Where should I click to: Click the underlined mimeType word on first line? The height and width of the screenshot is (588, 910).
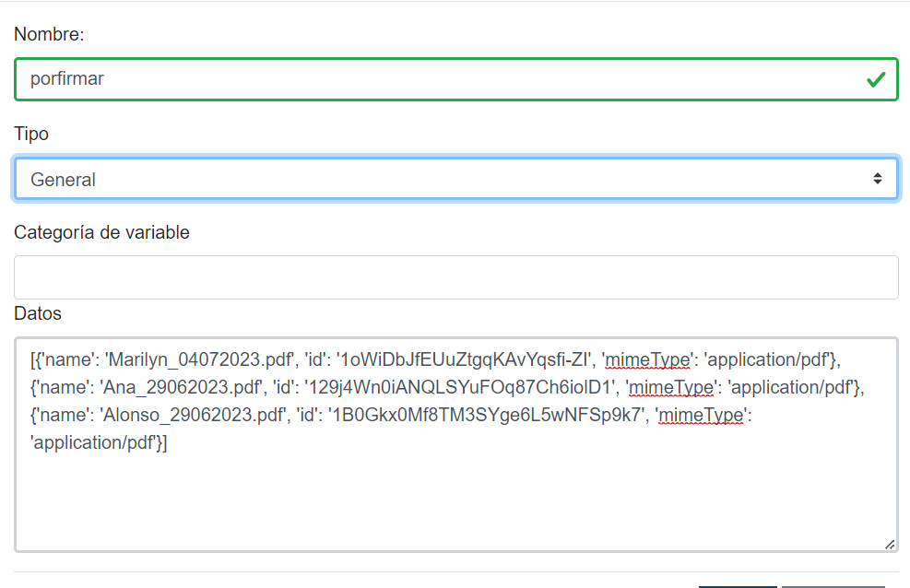(644, 359)
